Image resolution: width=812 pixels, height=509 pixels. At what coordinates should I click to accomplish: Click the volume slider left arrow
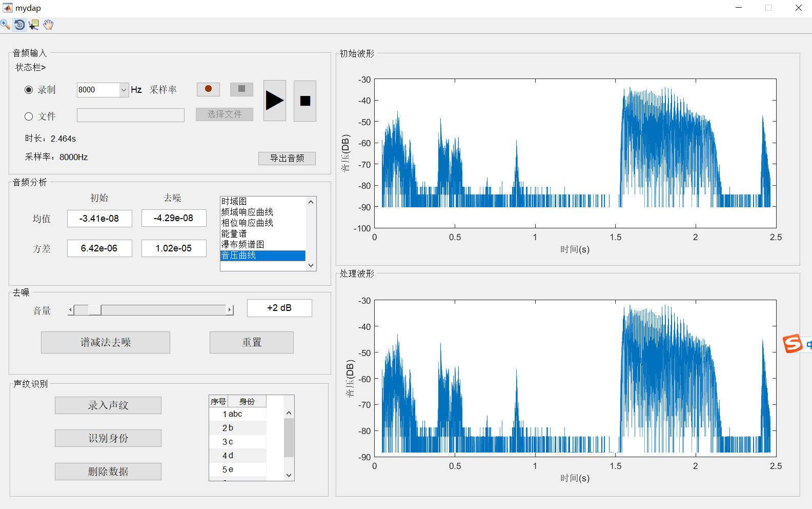(71, 310)
